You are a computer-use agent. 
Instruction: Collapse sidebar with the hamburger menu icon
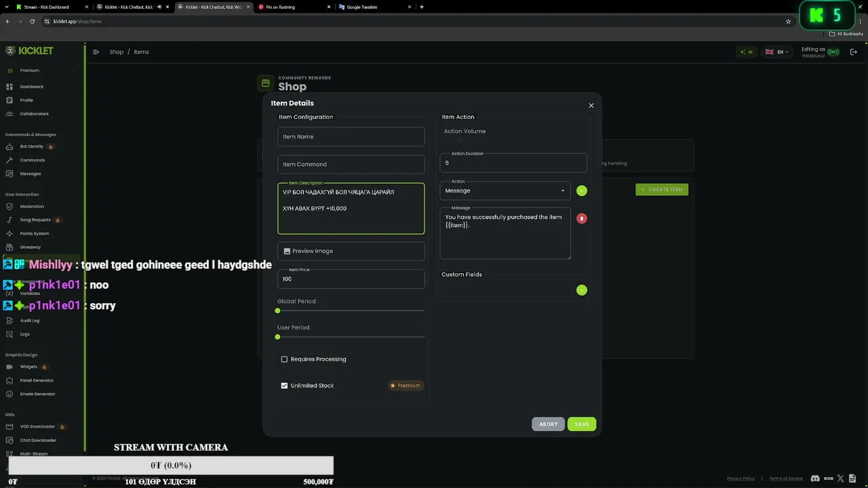(96, 52)
